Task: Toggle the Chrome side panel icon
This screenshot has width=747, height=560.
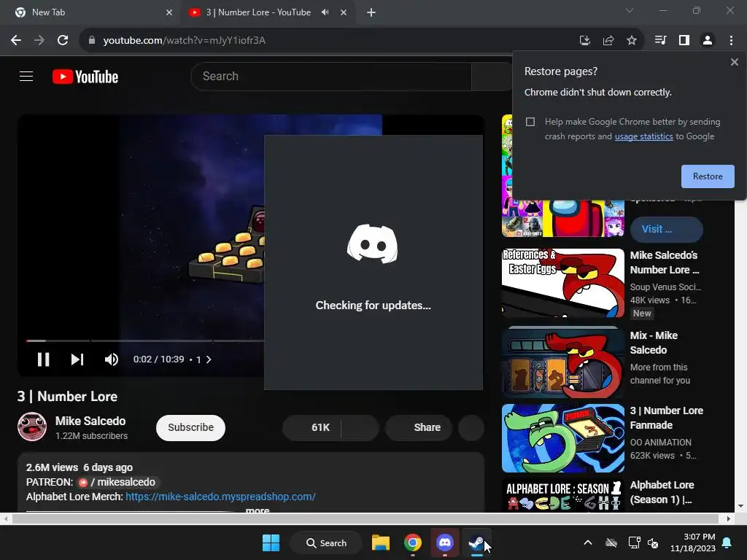Action: (x=684, y=41)
